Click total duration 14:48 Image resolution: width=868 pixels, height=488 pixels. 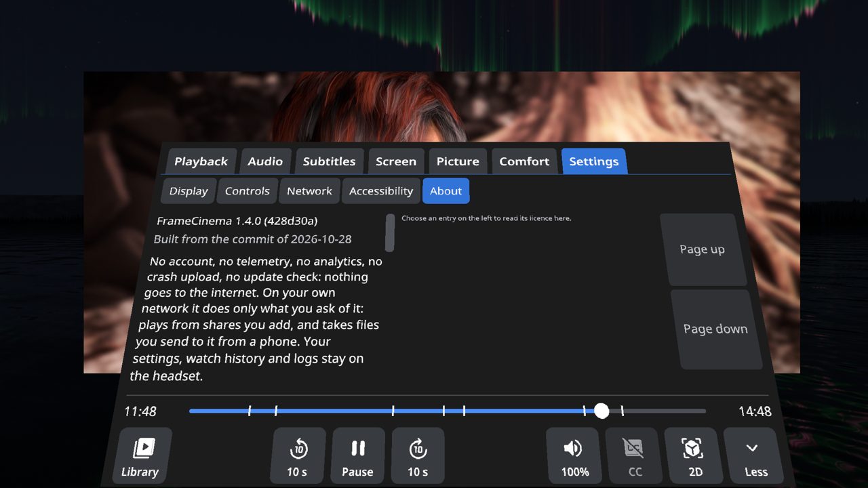(755, 411)
